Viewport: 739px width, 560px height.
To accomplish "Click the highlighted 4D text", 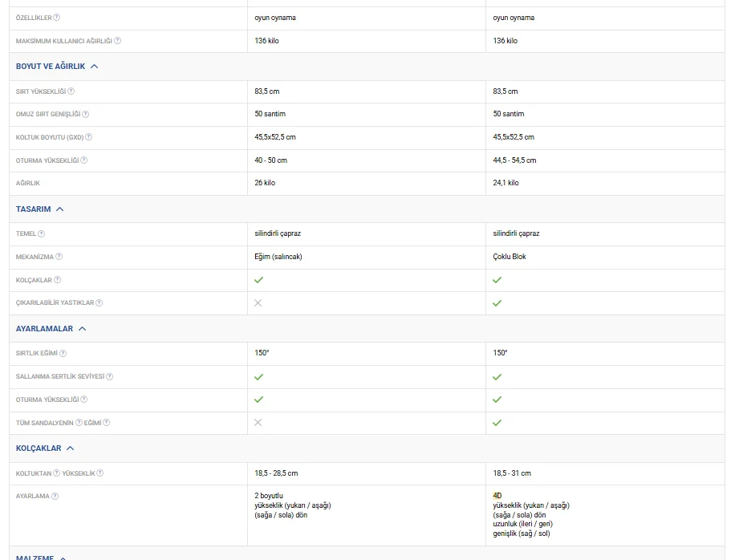I will pos(497,496).
